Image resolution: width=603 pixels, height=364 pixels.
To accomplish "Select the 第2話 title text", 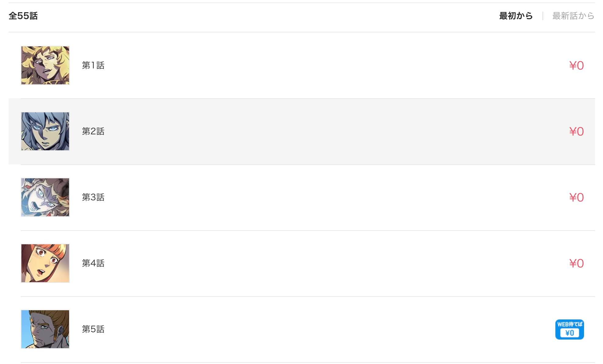I will [x=93, y=131].
